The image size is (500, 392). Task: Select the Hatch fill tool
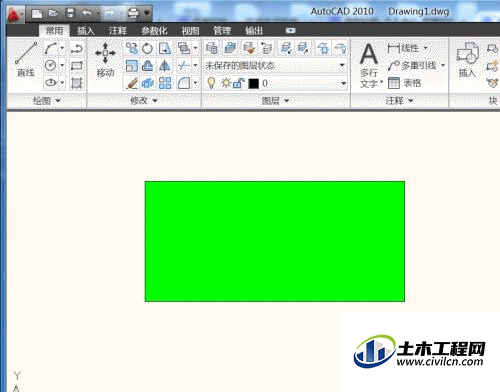76,83
